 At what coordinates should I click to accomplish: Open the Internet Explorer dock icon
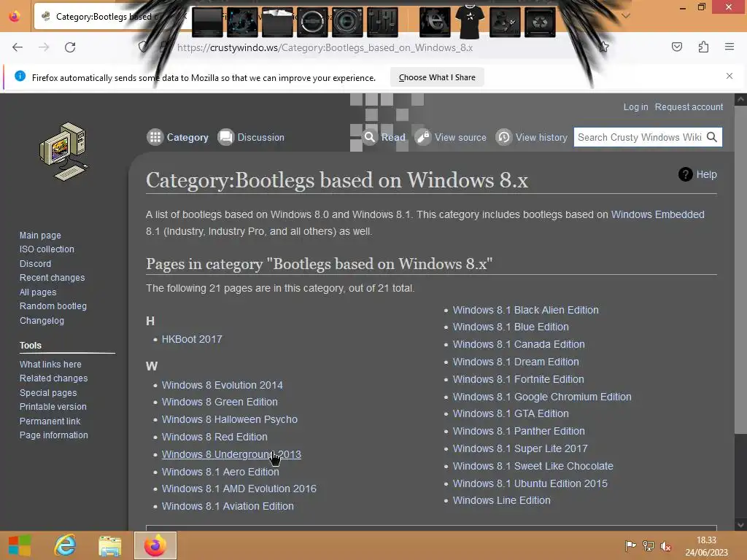pos(435,22)
